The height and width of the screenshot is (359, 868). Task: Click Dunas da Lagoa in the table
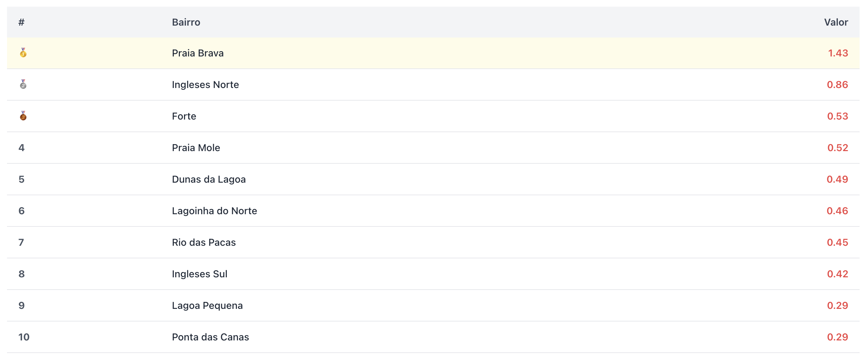click(209, 179)
